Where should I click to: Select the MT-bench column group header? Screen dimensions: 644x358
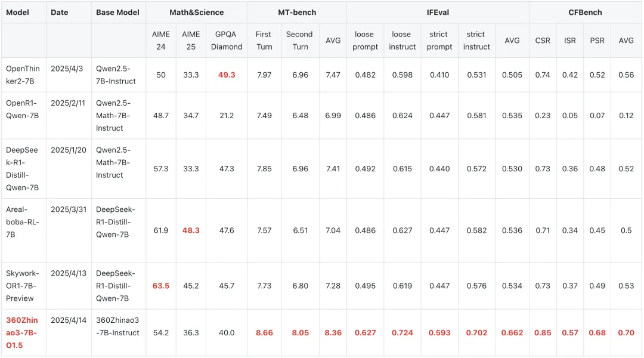click(x=297, y=12)
